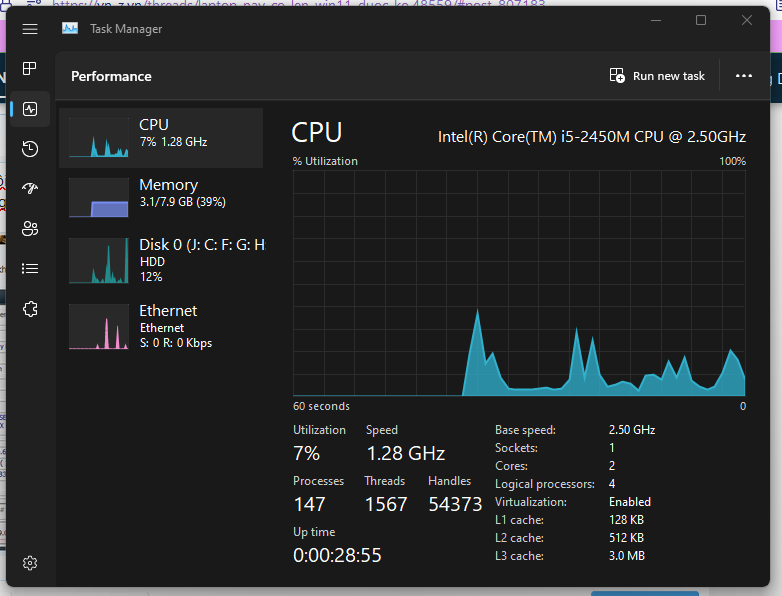Minimize the Task Manager window
Screen dimensions: 782x596
(x=656, y=20)
